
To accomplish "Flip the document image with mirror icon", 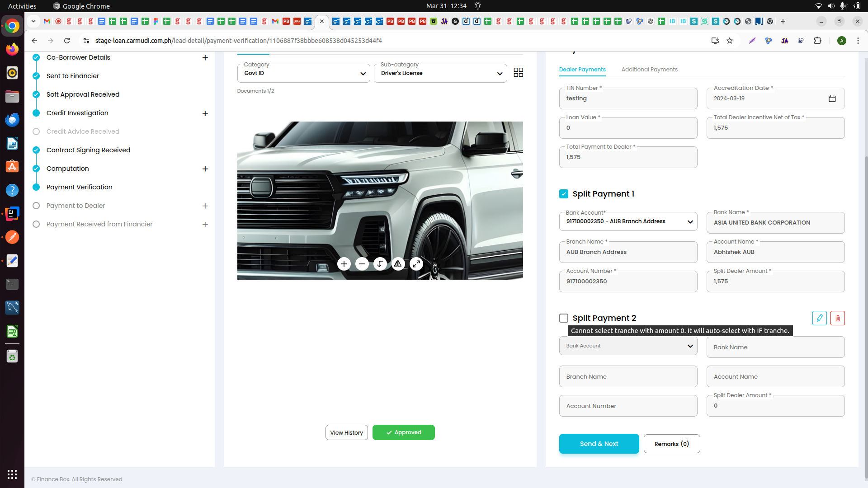I will coord(398,264).
